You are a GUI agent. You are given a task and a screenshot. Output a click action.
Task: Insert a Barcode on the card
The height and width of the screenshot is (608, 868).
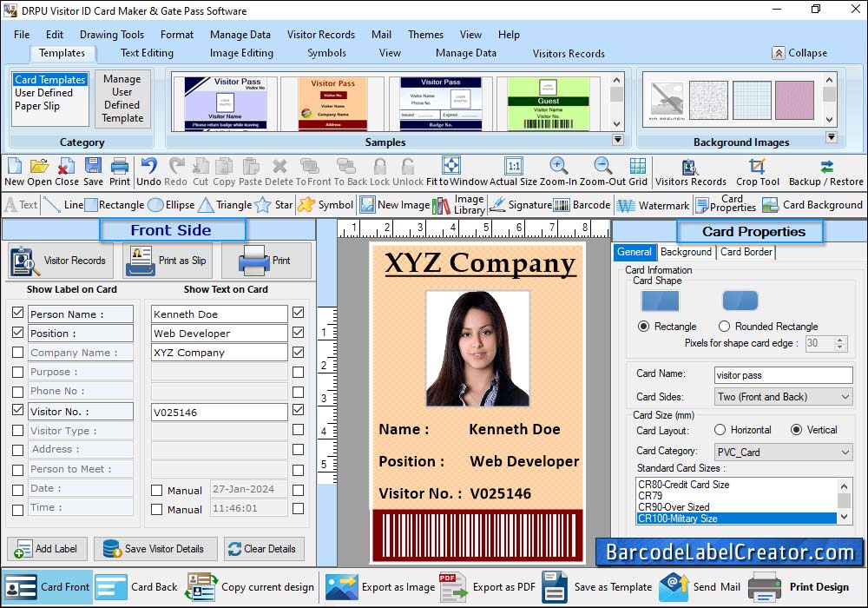point(582,205)
